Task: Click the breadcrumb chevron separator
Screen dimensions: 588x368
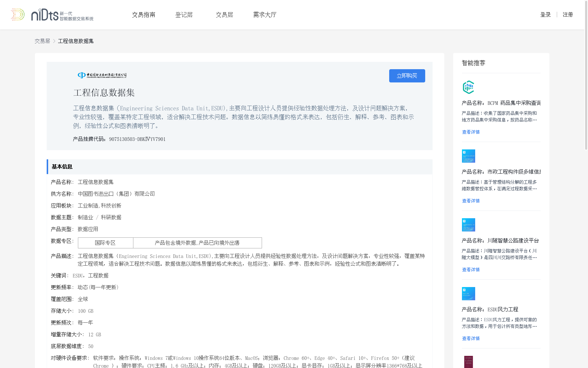Action: click(54, 41)
